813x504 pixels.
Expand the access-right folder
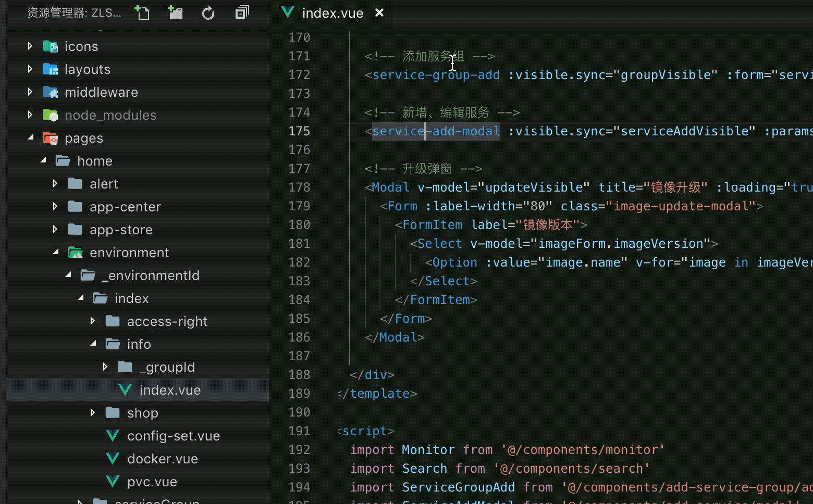pyautogui.click(x=93, y=321)
